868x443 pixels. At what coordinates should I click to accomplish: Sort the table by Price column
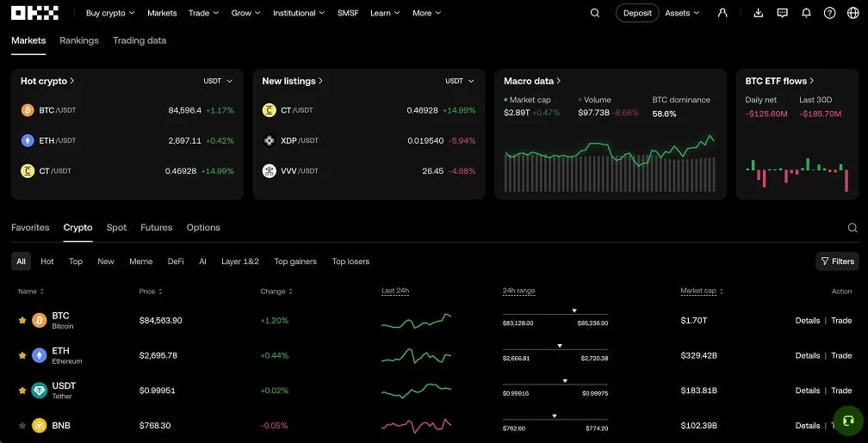point(151,292)
